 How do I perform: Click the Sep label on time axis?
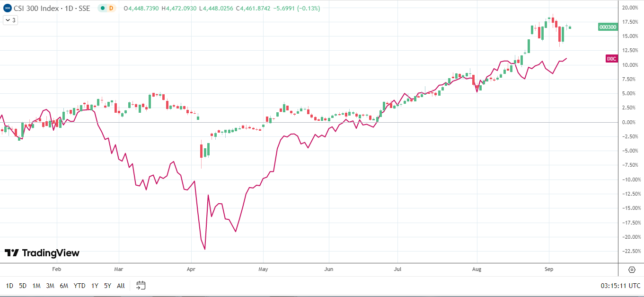[549, 270]
